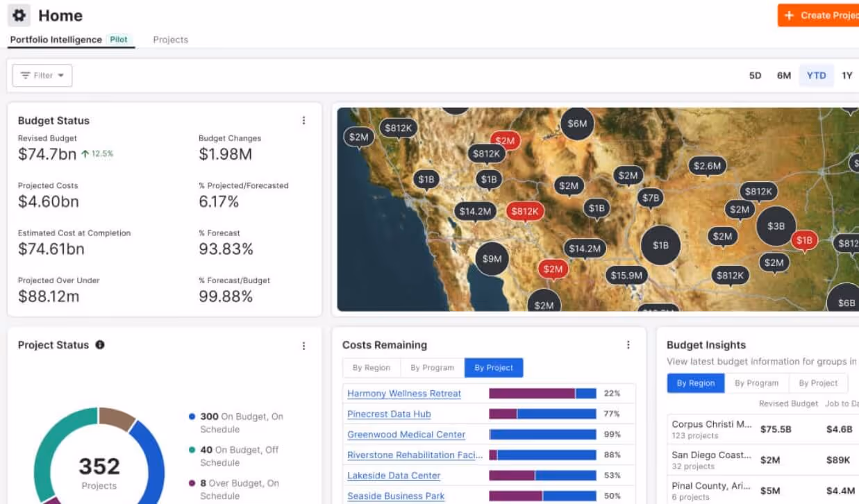Viewport: 859px width, 504px height.
Task: Click the red $812K map marker
Action: pyautogui.click(x=525, y=211)
